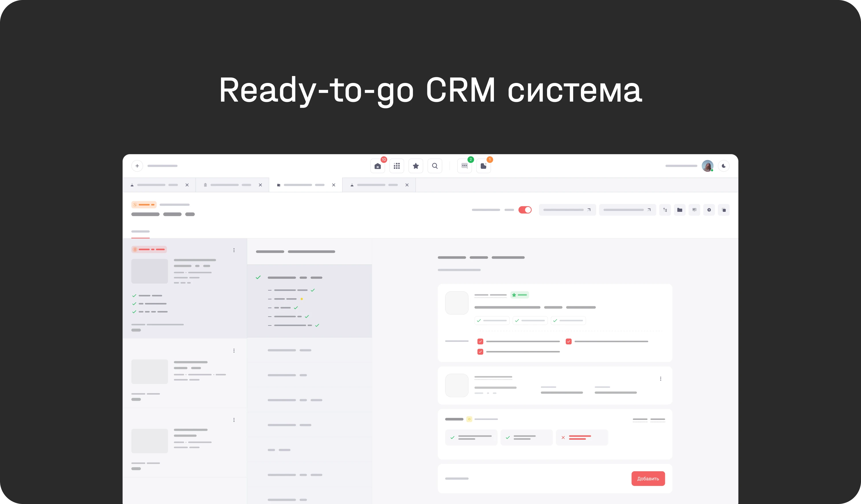Open kebab menu in right detail card

660,379
